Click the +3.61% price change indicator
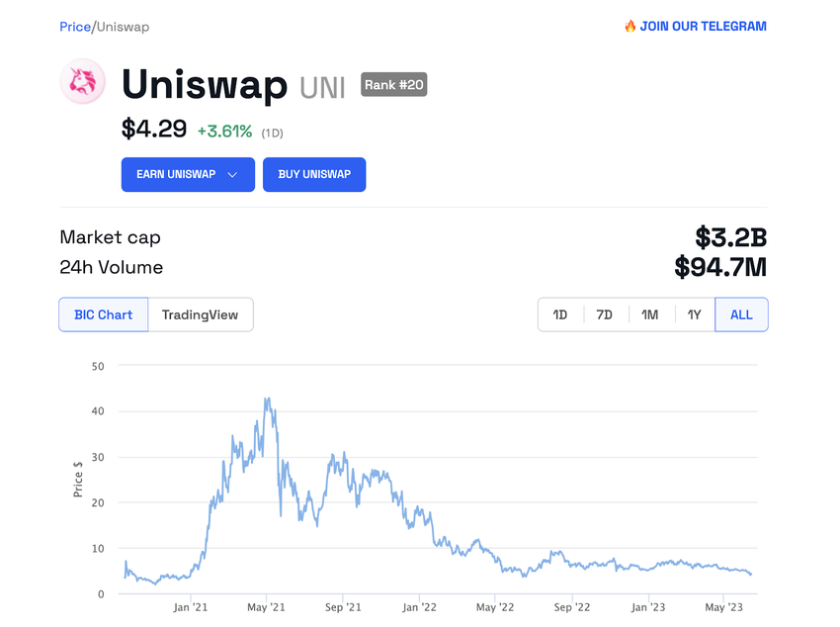This screenshot has width=840, height=627. tap(225, 131)
